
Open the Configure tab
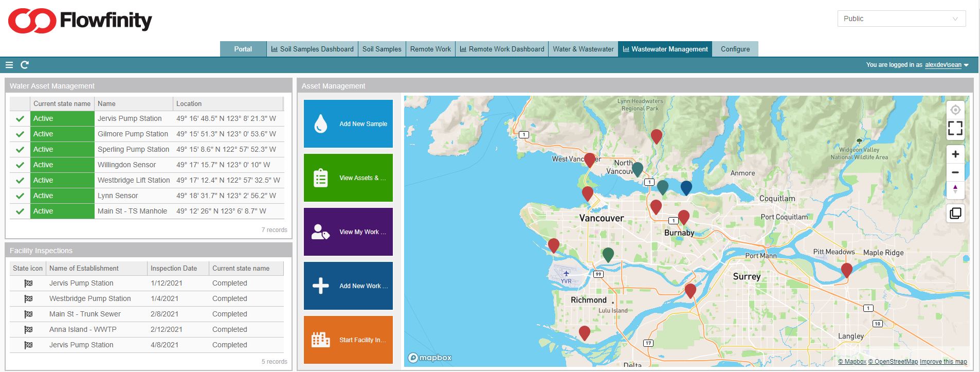point(735,49)
